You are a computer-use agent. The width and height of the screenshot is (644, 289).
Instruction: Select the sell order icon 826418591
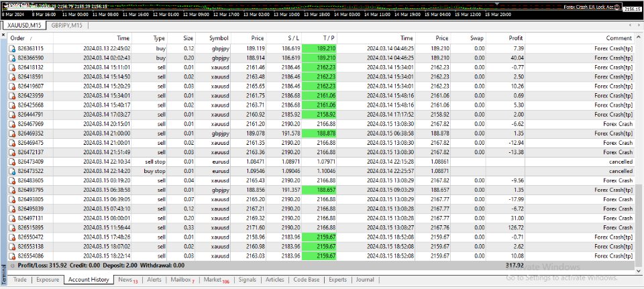click(12, 76)
